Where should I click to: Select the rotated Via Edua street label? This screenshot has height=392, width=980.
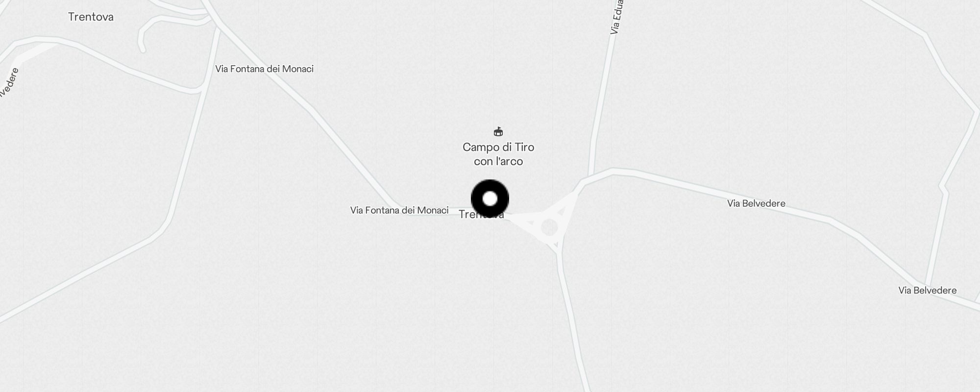pyautogui.click(x=616, y=17)
